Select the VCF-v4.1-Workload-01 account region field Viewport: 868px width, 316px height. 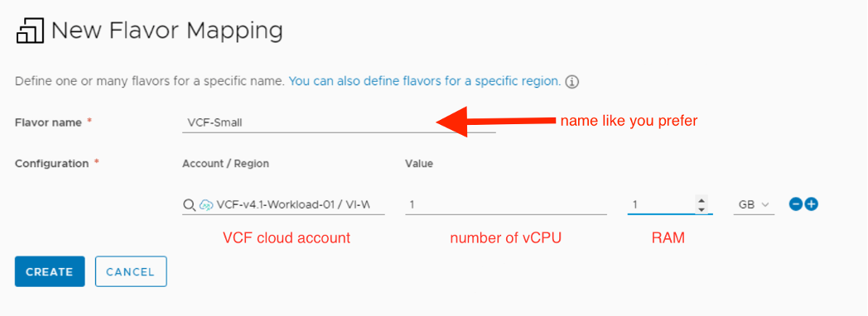[283, 205]
